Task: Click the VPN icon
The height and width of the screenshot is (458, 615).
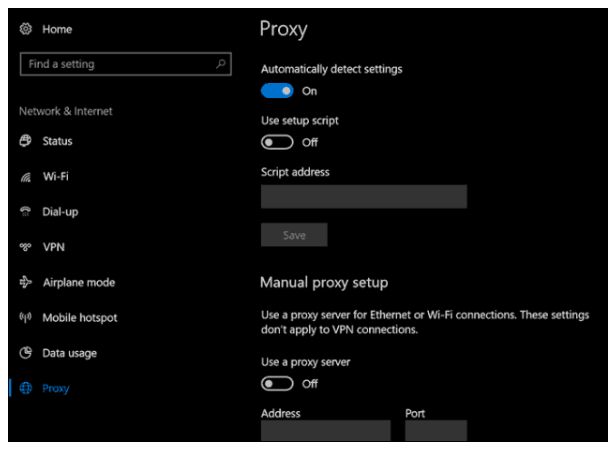Action: click(25, 247)
